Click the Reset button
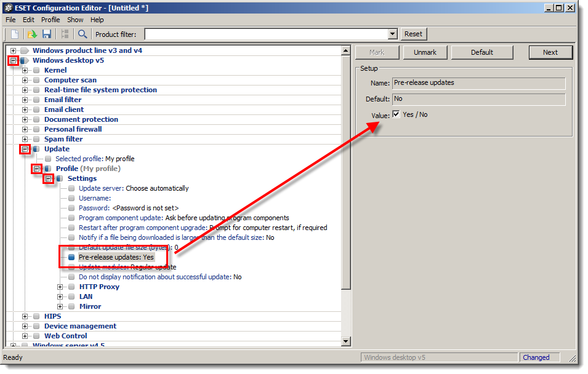Image resolution: width=588 pixels, height=374 pixels. 414,34
